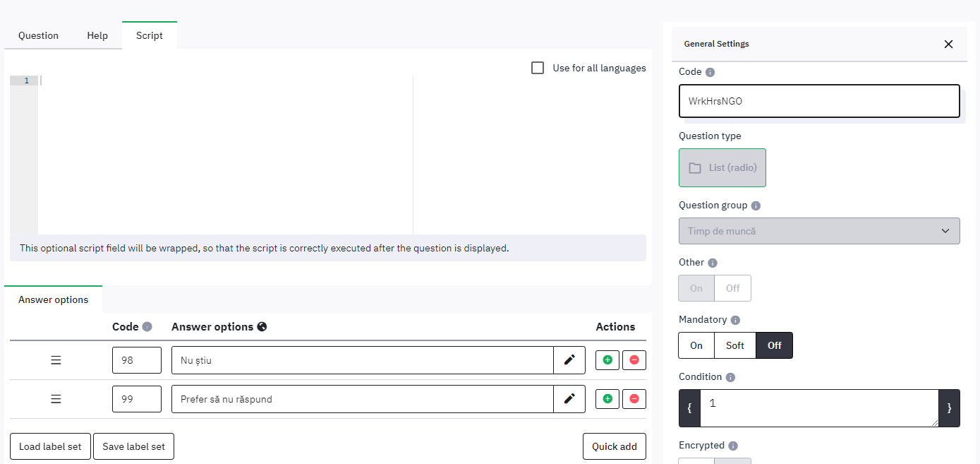Screen dimensions: 980x464
Task: Click the Load label set button
Action: (x=50, y=446)
